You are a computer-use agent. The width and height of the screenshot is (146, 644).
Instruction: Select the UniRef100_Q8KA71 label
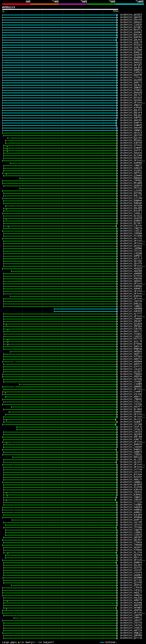(x=131, y=364)
